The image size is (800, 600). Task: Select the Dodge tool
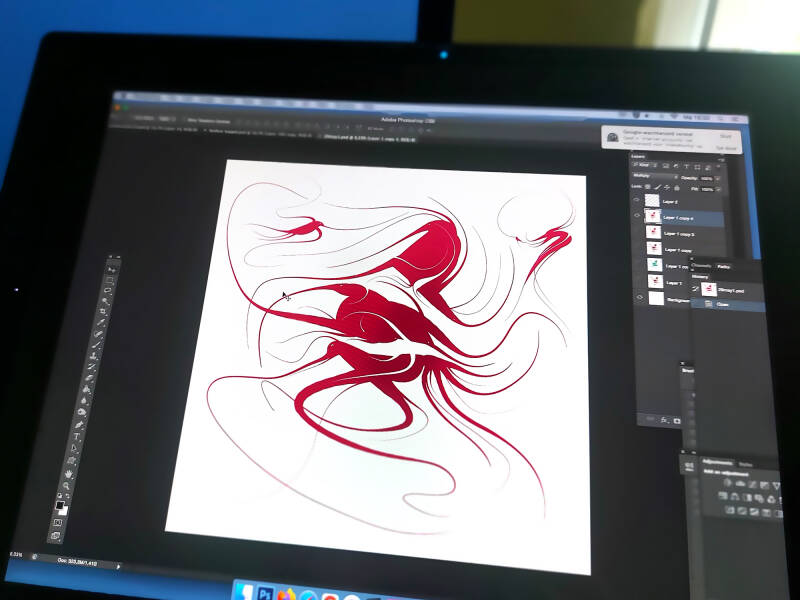click(81, 411)
